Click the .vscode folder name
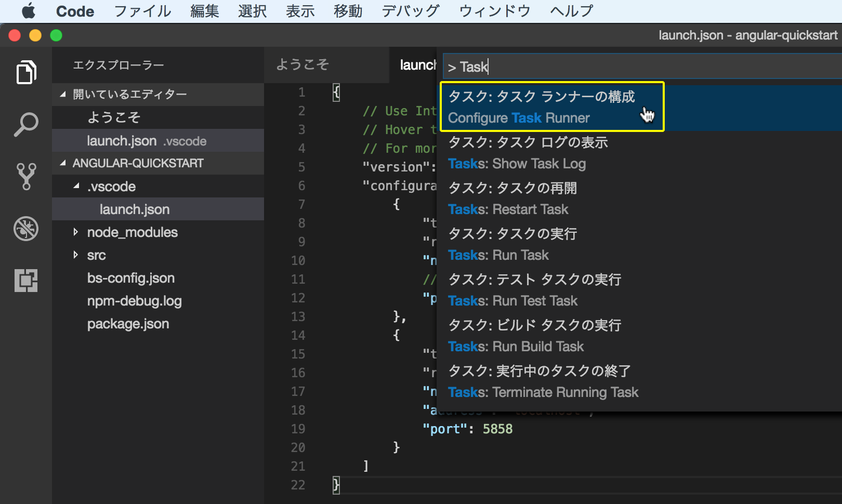The height and width of the screenshot is (504, 842). (111, 187)
